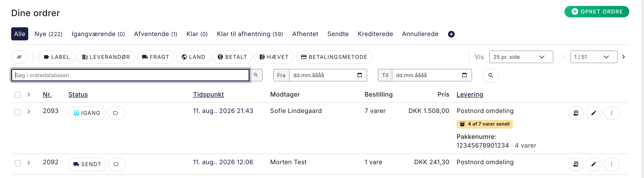This screenshot has width=644, height=178.
Task: Click the plus icon after Annullerede tab
Action: tap(451, 34)
